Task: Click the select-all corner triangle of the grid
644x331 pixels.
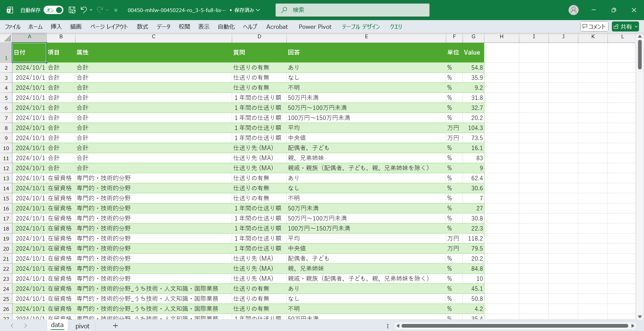Action: [x=7, y=38]
